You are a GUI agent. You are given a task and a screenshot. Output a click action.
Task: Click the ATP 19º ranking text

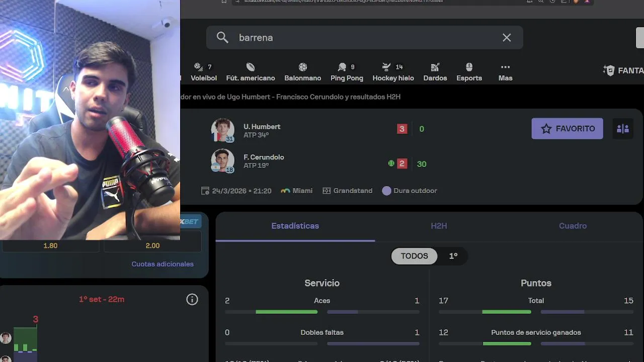[x=256, y=165]
